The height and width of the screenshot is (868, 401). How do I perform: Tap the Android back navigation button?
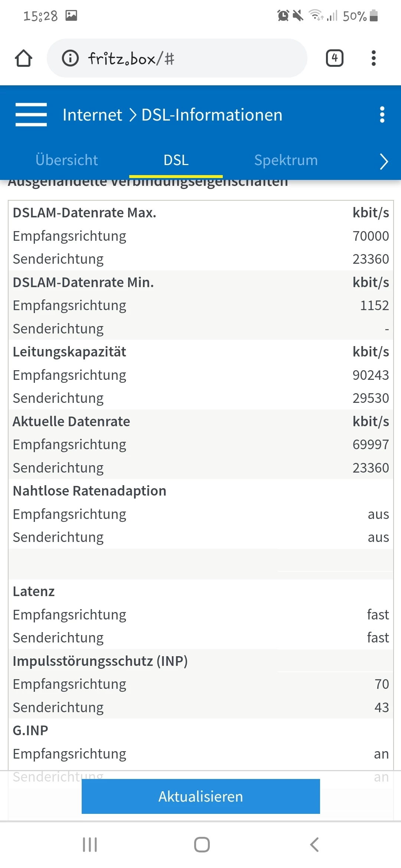click(314, 845)
